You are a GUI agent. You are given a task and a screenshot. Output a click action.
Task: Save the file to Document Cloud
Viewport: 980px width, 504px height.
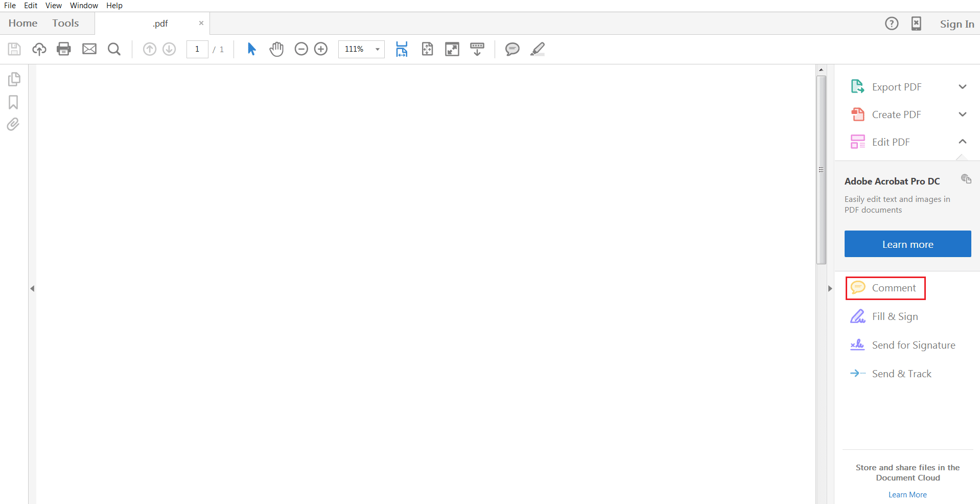click(x=39, y=49)
